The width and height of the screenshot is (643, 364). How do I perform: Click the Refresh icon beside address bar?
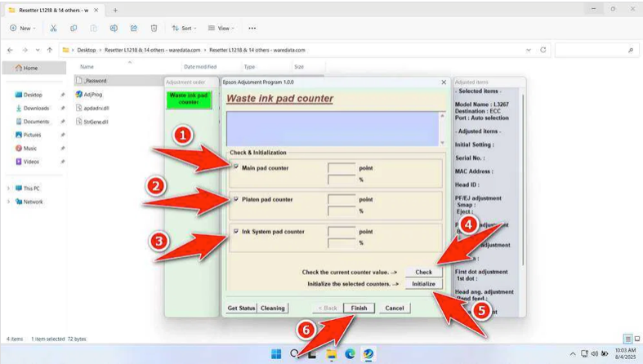click(x=543, y=50)
